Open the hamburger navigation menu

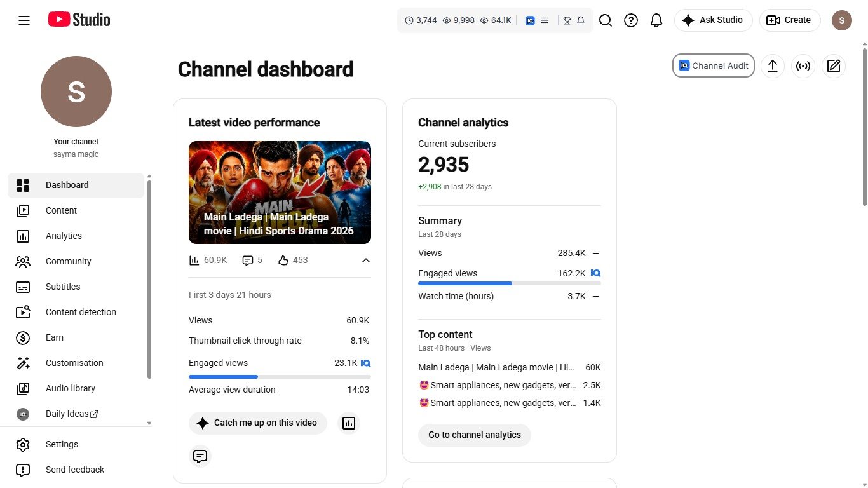click(24, 20)
